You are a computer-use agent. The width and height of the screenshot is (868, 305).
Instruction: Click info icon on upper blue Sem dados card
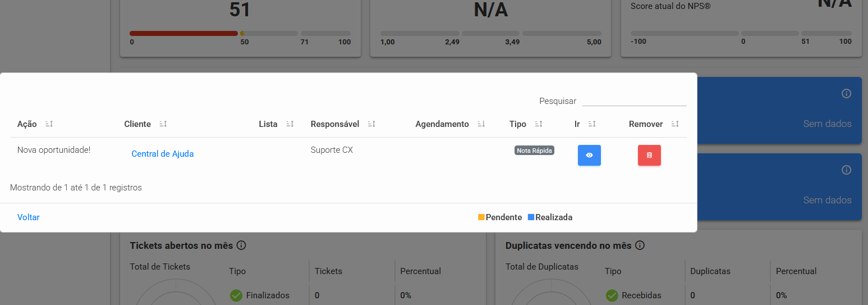(x=847, y=94)
